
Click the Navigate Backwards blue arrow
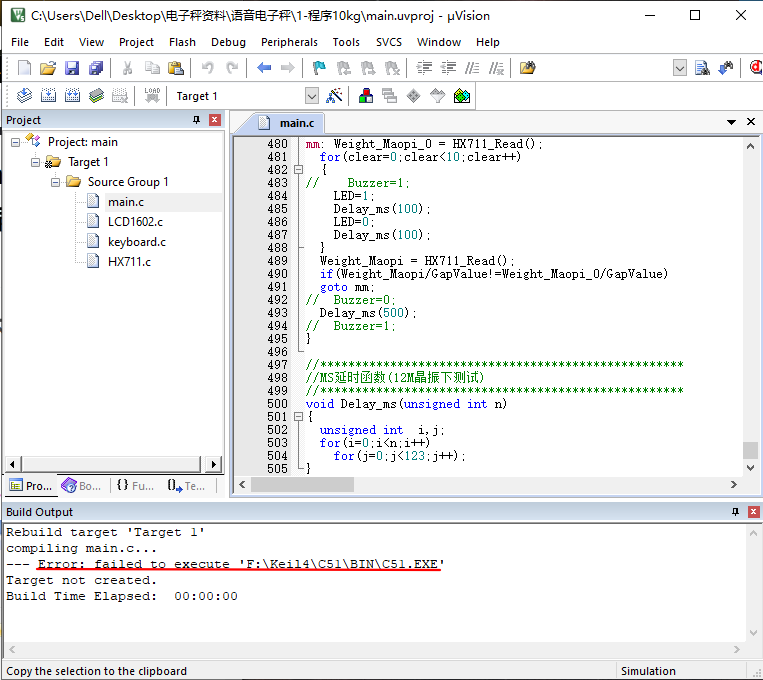264,68
